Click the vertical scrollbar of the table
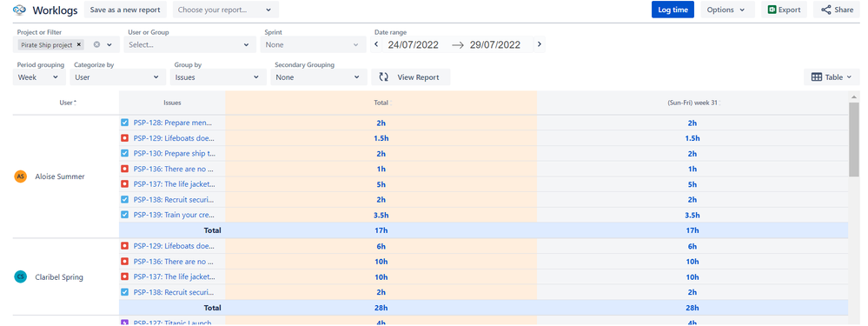868x326 pixels. click(x=853, y=139)
